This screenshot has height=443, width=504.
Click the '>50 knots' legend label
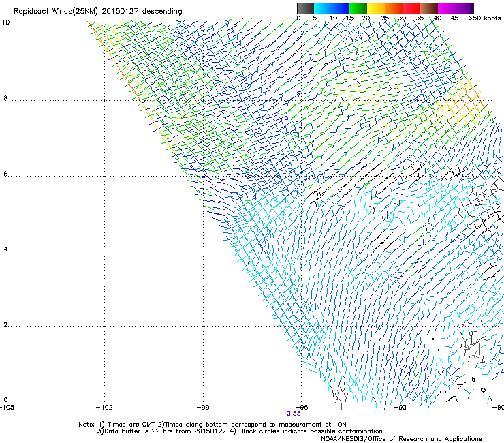pyautogui.click(x=484, y=18)
